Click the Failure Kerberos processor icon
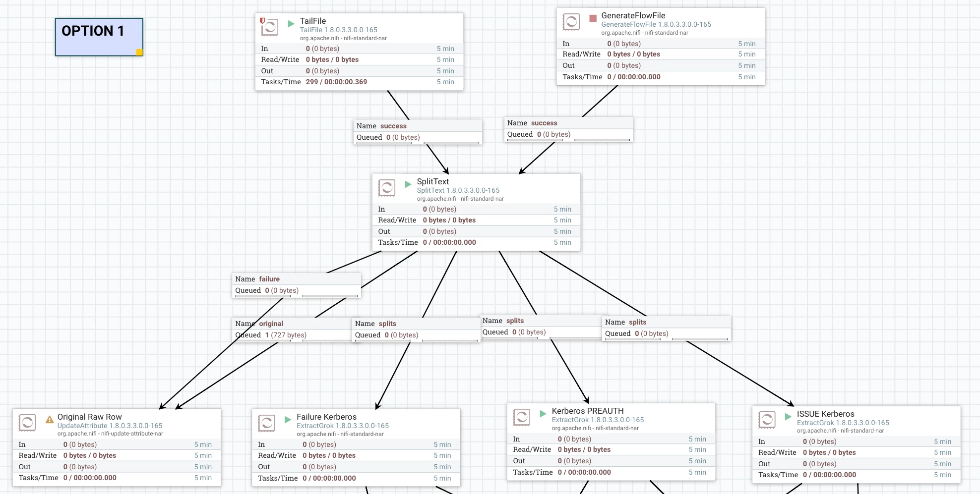This screenshot has height=494, width=980. click(x=266, y=423)
